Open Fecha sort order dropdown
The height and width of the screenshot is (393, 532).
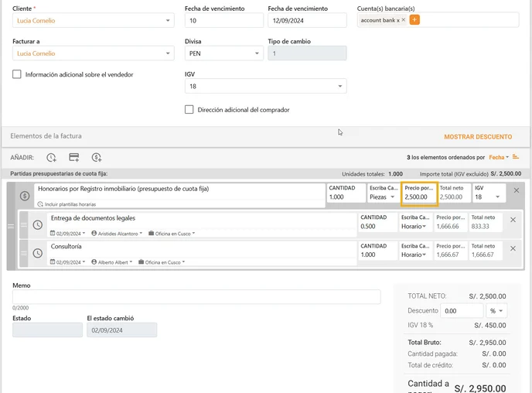pos(499,157)
